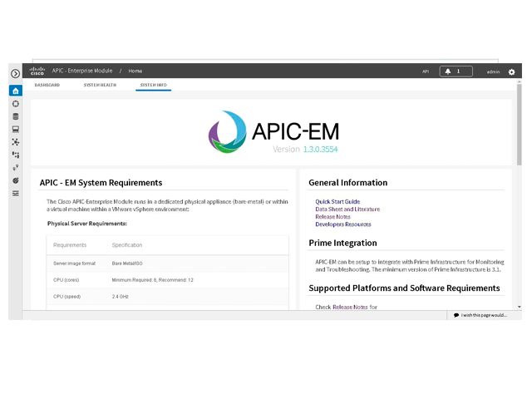Open the Discovery crosshair icon in the sidebar
532x399 pixels.
(x=15, y=104)
